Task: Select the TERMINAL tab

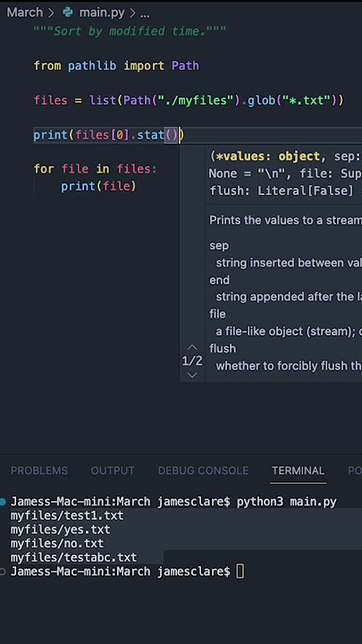Action: [x=298, y=470]
